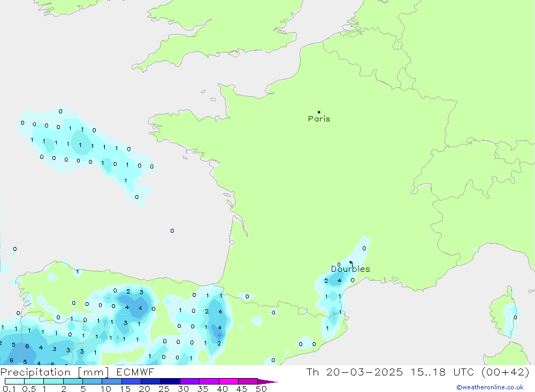Viewport: 535px width, 392px height.
Task: Click the '0.5' legend scale value
Action: tap(29, 389)
